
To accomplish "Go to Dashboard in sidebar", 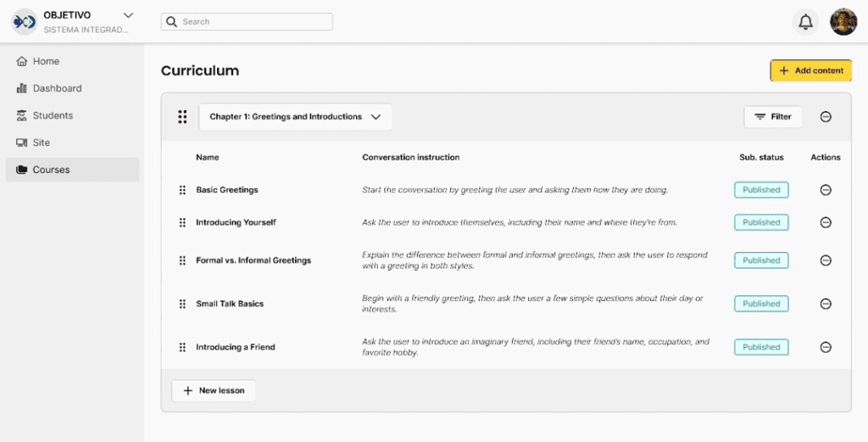I will 57,88.
